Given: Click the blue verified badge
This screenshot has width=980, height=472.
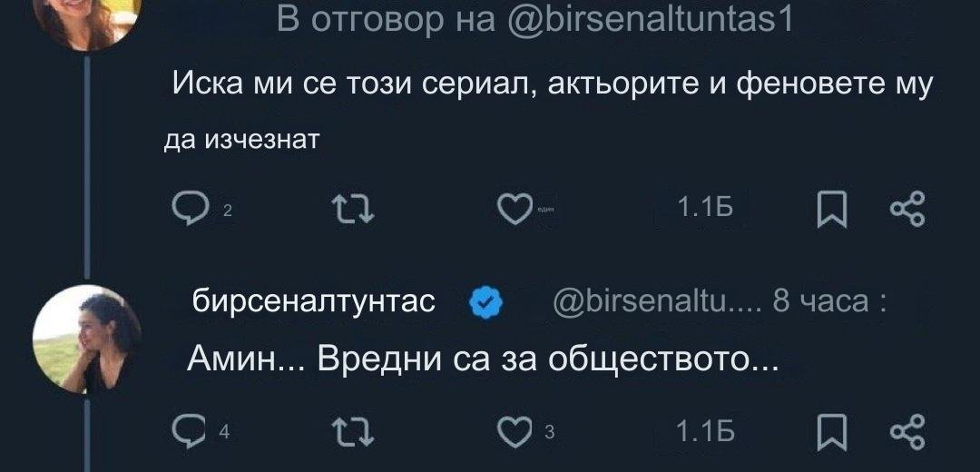Looking at the screenshot, I should tap(485, 302).
